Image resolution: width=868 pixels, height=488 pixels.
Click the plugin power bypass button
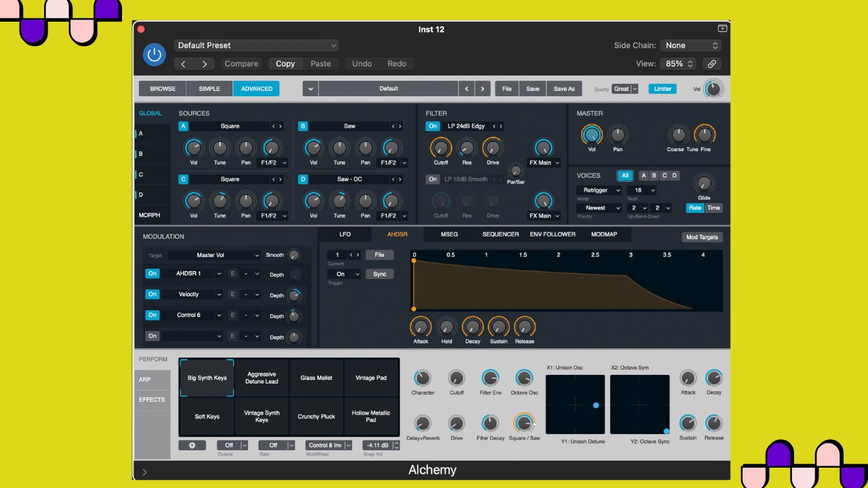pyautogui.click(x=155, y=55)
